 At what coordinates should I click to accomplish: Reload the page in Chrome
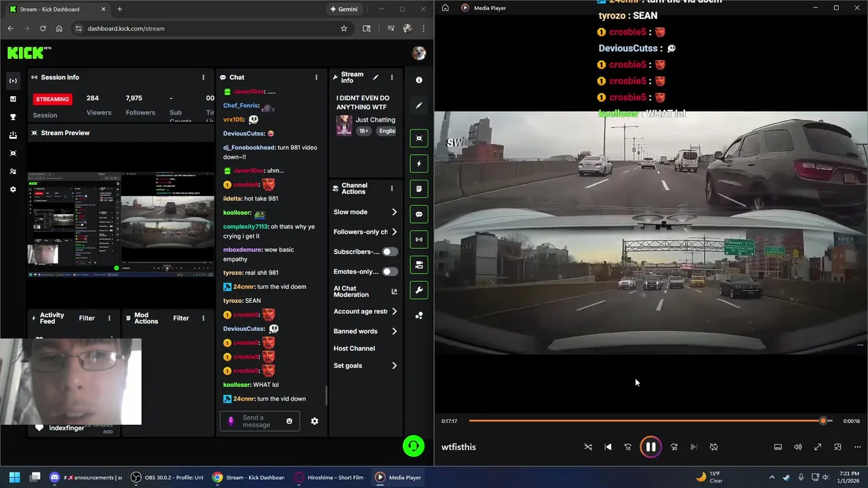click(x=43, y=28)
